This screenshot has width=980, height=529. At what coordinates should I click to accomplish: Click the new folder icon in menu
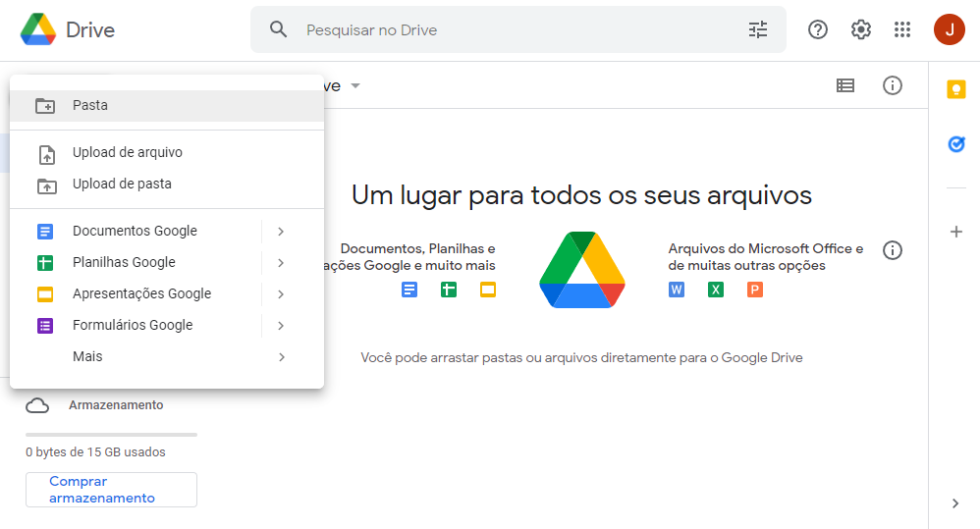[45, 106]
